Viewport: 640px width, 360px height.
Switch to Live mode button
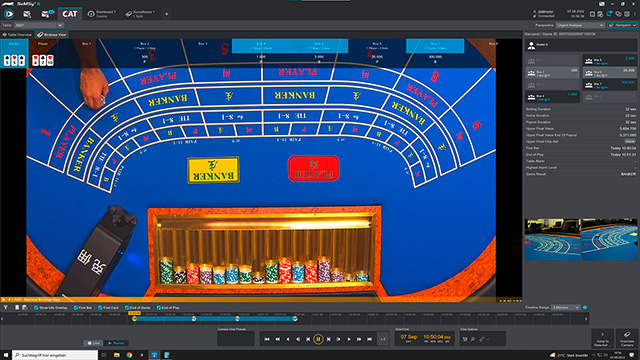pyautogui.click(x=93, y=343)
